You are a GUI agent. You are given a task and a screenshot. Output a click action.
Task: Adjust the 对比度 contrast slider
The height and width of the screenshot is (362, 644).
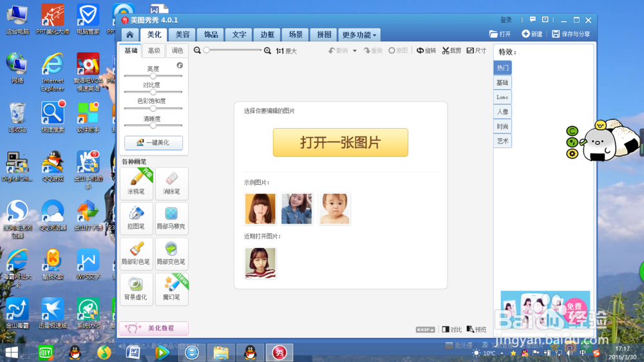click(x=153, y=92)
